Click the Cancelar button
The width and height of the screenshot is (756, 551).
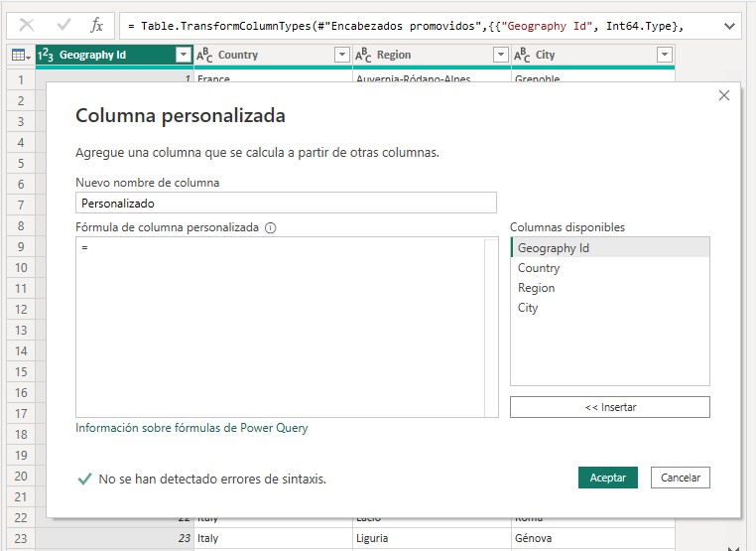coord(681,478)
